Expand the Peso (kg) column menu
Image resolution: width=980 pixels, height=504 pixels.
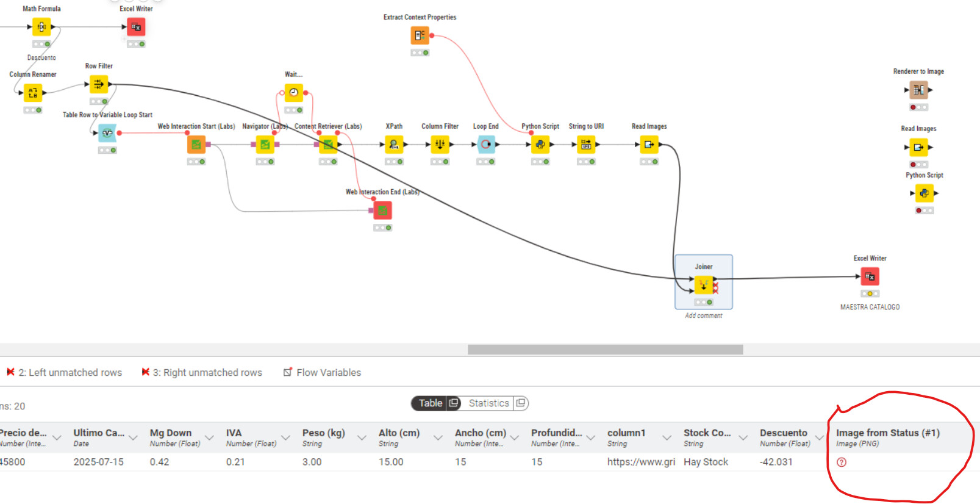[362, 437]
